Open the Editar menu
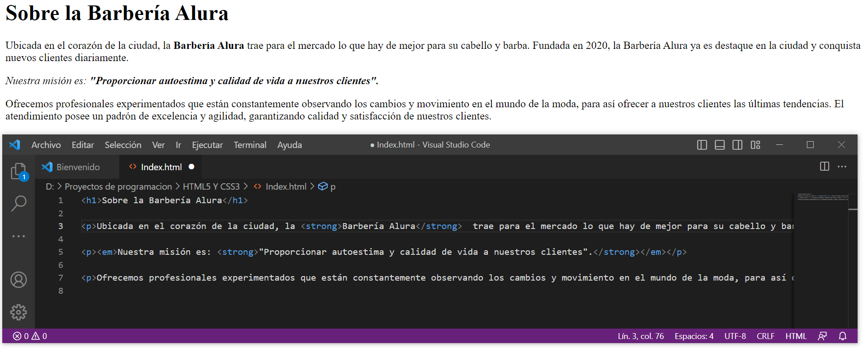The image size is (868, 358). (83, 145)
